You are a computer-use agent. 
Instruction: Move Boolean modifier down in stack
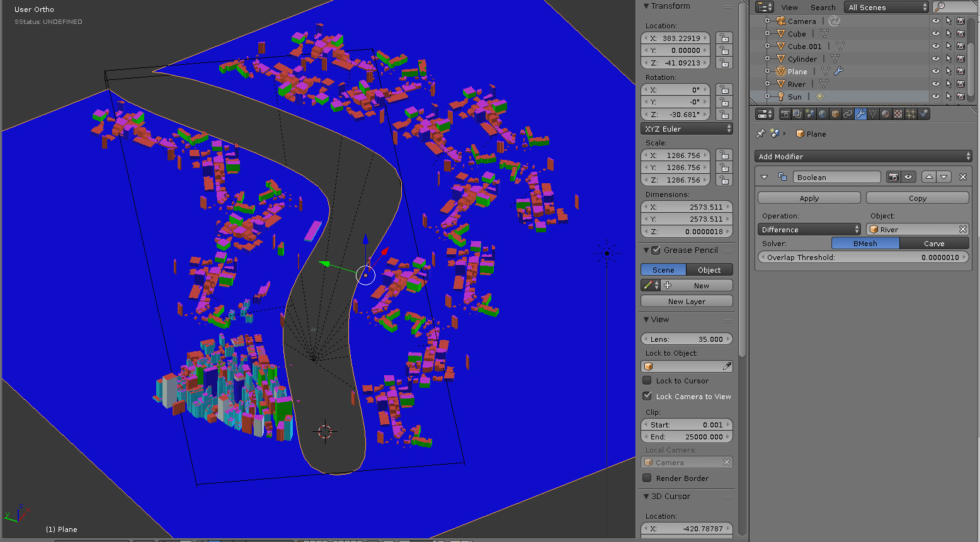[x=944, y=177]
